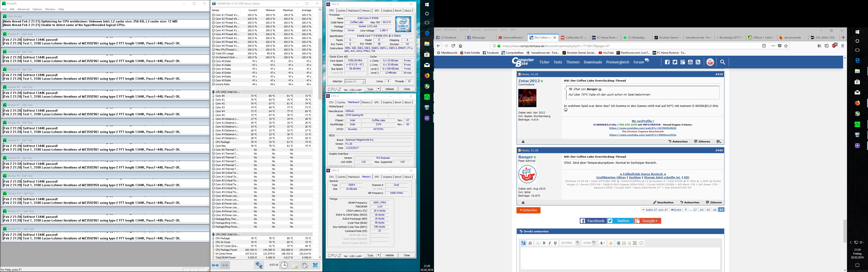Click insert image icon in editor
This screenshot has width=868, height=272.
point(635,243)
